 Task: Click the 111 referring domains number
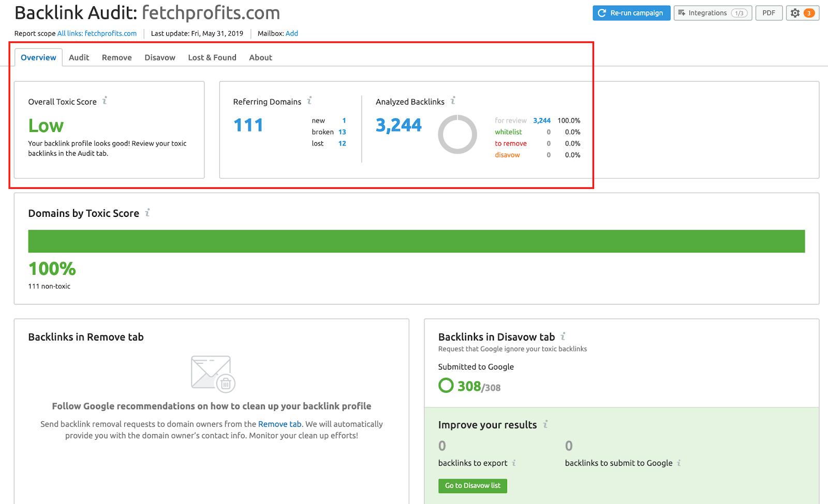(x=248, y=125)
